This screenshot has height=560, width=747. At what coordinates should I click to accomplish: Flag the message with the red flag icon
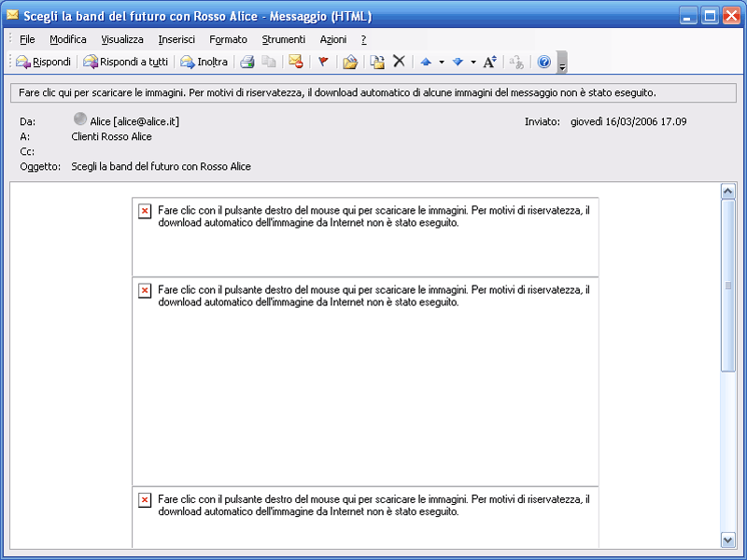pos(323,62)
